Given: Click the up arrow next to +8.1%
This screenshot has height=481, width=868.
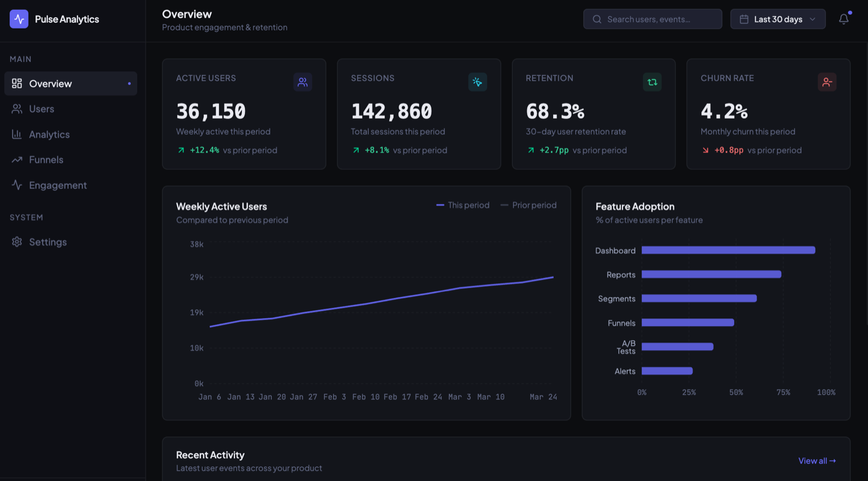Looking at the screenshot, I should 356,150.
